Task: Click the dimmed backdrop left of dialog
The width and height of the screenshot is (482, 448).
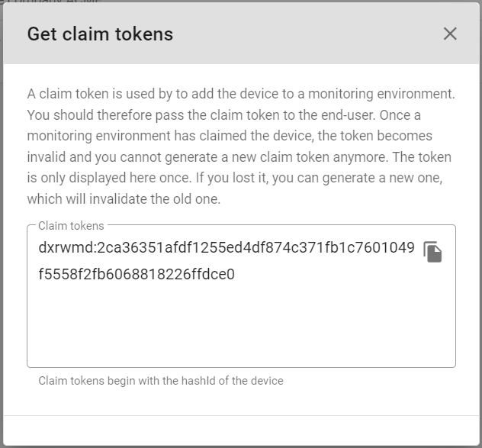Action: point(2,215)
